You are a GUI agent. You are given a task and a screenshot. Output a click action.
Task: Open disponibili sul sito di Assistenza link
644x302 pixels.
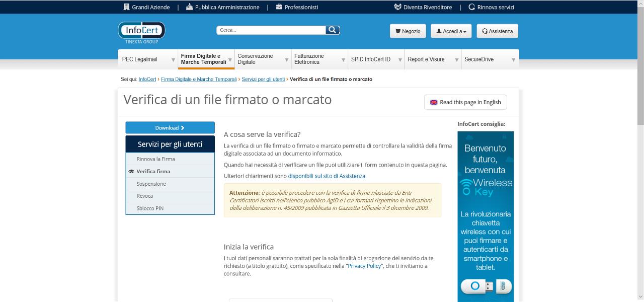click(x=327, y=176)
